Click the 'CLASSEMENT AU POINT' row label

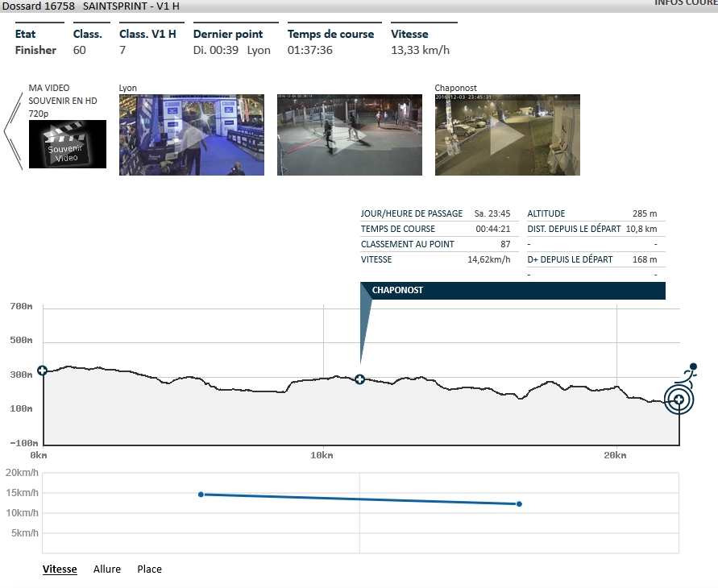click(x=408, y=244)
